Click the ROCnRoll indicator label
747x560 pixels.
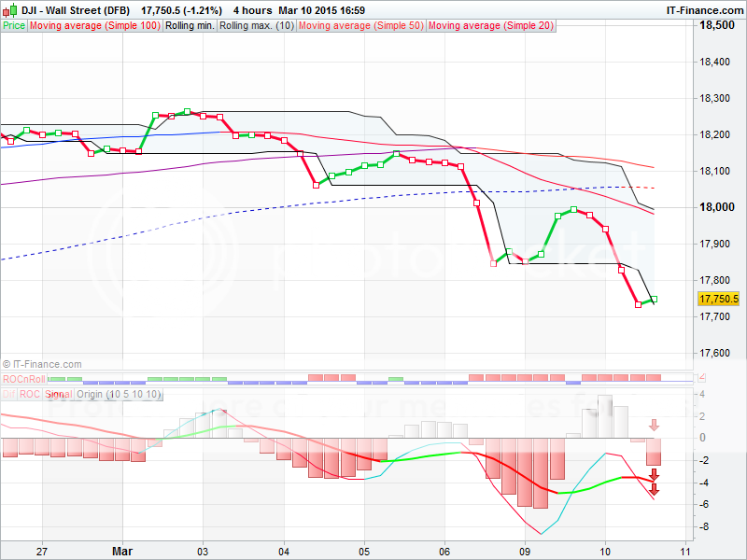pyautogui.click(x=23, y=379)
